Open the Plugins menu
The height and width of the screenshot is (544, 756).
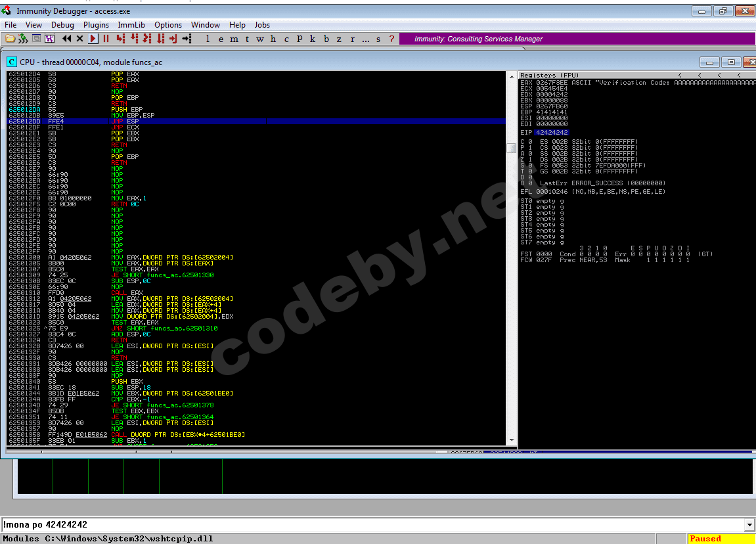coord(96,24)
